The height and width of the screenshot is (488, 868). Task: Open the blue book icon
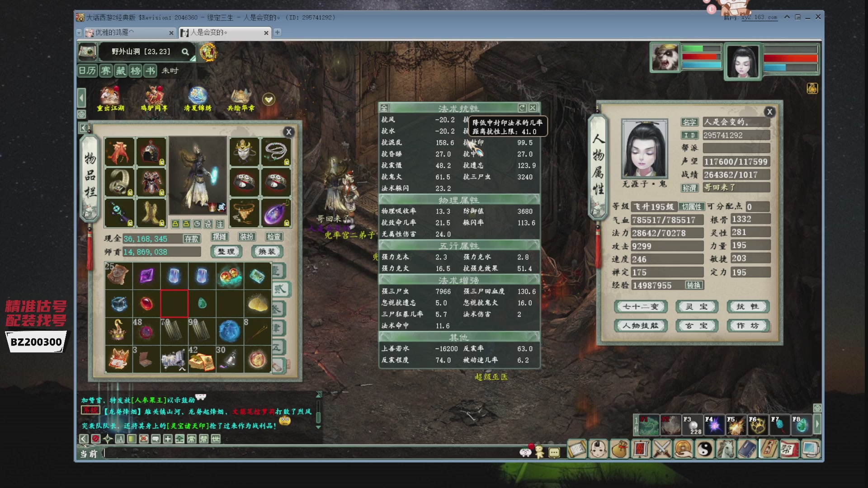coord(747,449)
